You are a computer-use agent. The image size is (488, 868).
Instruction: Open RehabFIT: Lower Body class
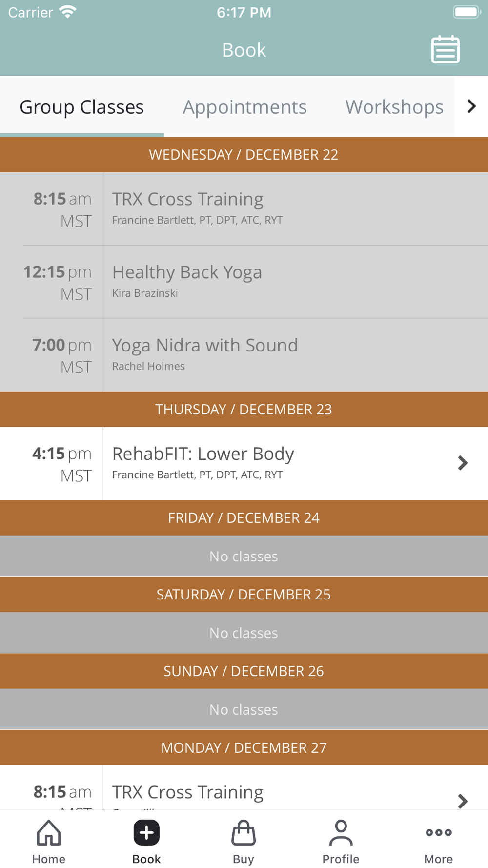pyautogui.click(x=244, y=463)
